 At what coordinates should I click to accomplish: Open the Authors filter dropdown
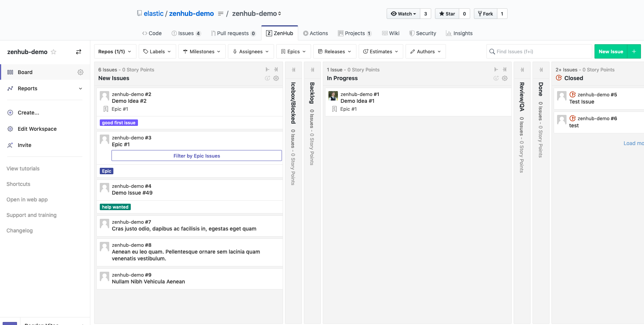coord(426,51)
